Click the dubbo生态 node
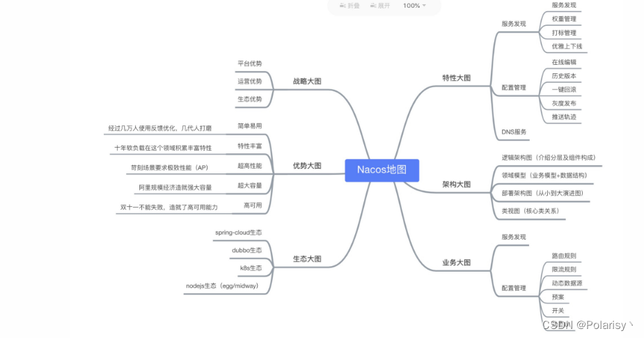 point(247,250)
